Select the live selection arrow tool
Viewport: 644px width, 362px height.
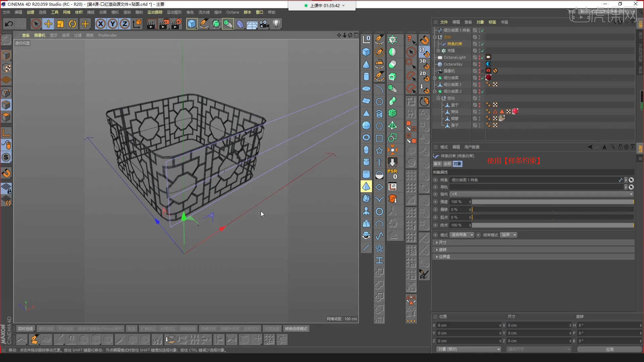pyautogui.click(x=36, y=24)
